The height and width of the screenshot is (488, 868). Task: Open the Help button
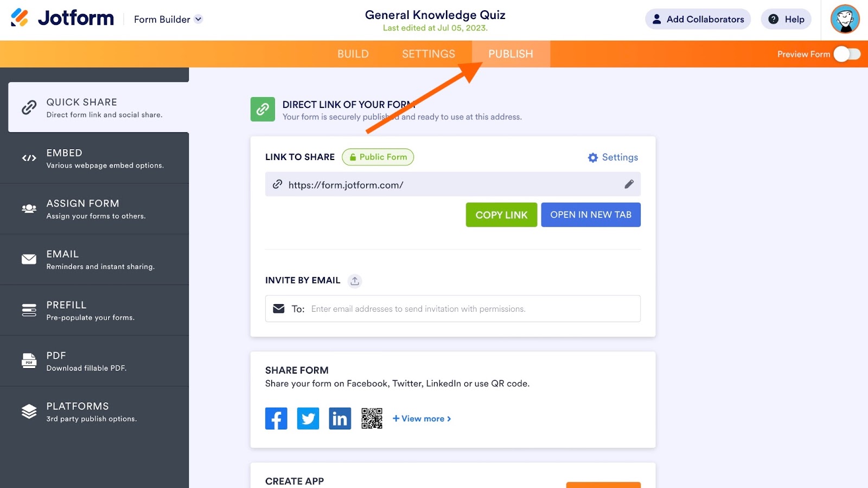point(786,20)
